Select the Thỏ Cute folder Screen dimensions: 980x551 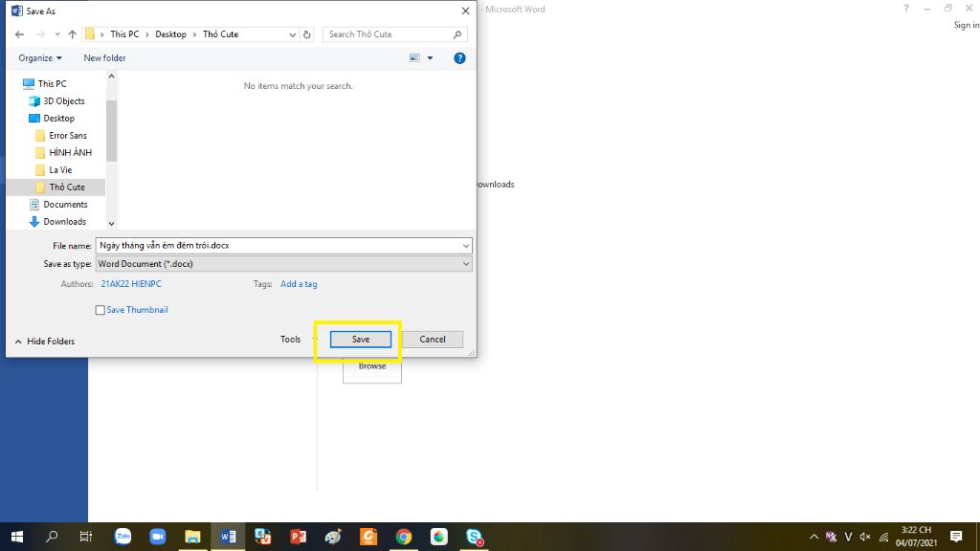point(67,187)
